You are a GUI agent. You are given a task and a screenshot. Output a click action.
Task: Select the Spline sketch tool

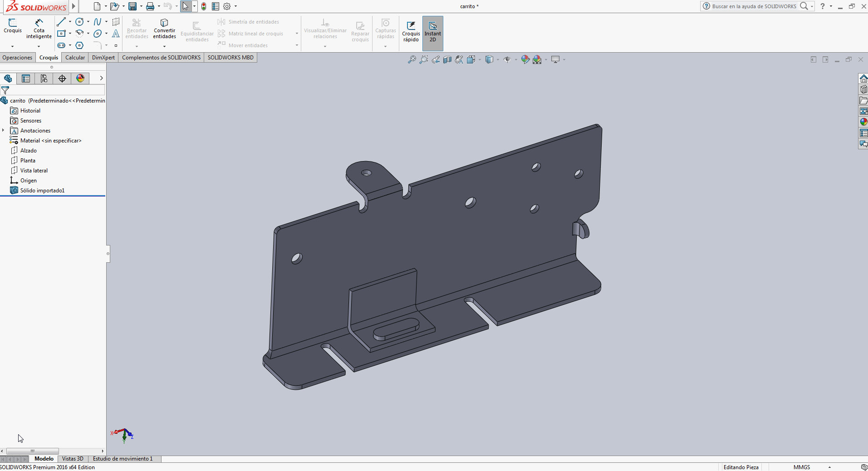click(98, 22)
